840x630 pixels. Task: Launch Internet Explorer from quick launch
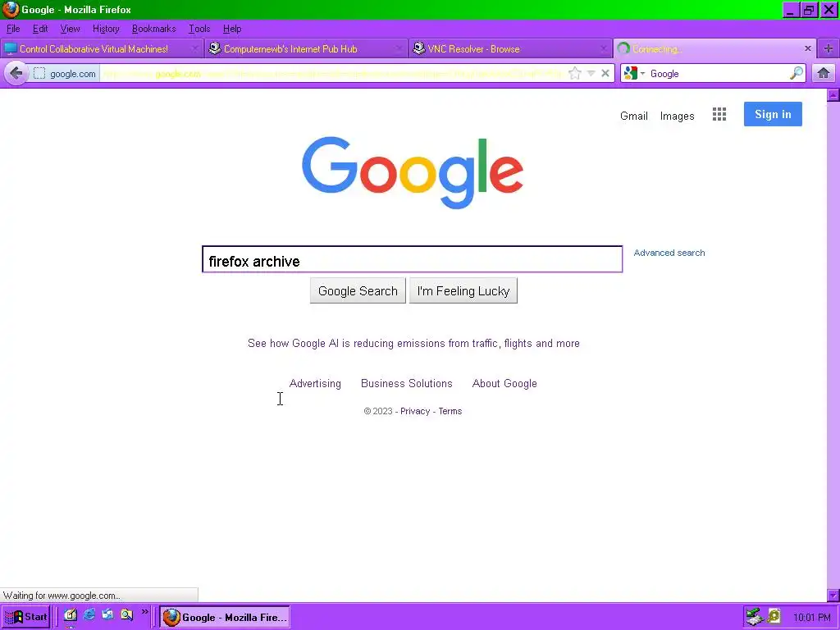click(x=89, y=614)
